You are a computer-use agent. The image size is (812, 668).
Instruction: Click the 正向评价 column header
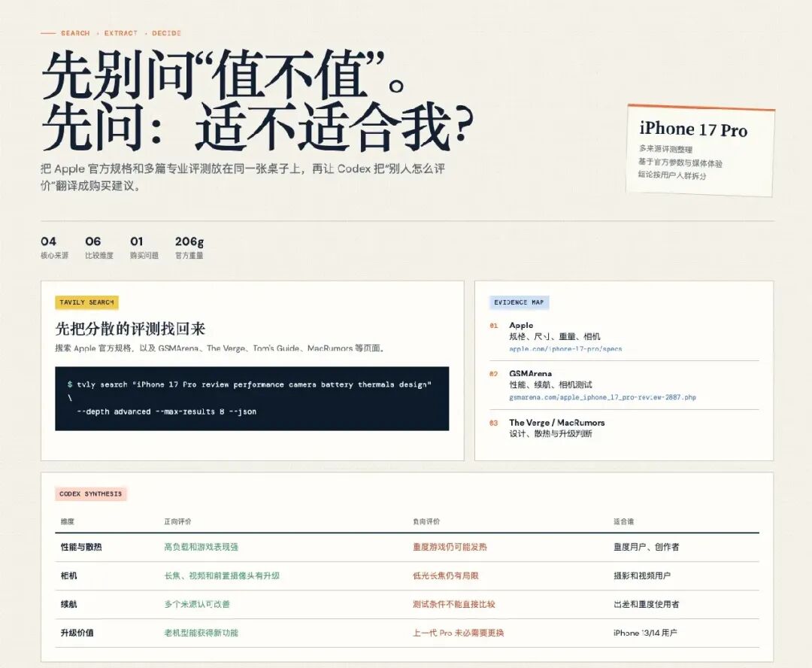pos(177,521)
